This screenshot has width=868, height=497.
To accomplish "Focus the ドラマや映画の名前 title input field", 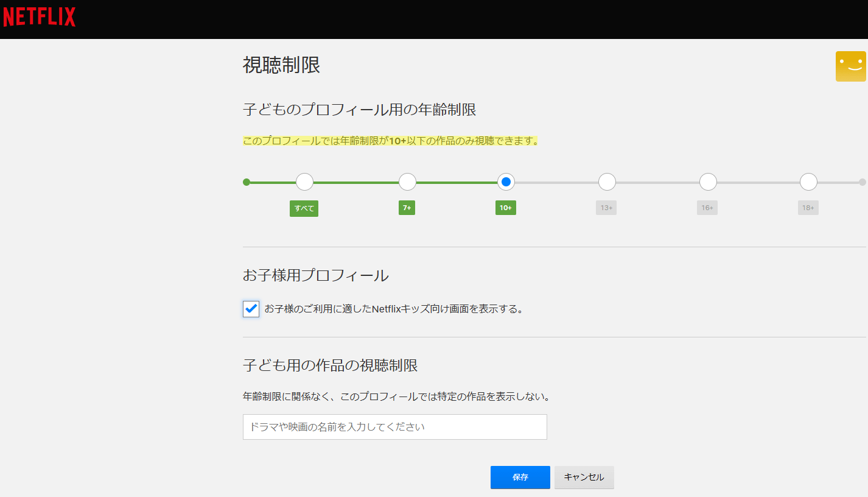I will (394, 427).
